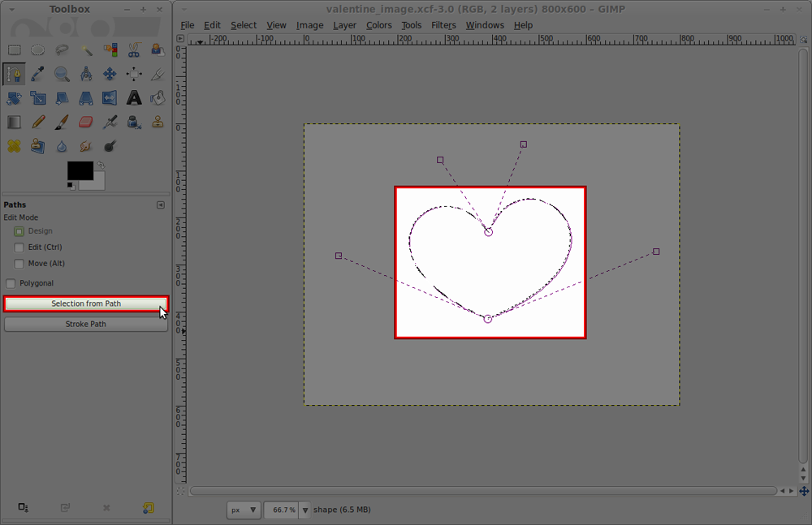The width and height of the screenshot is (812, 525).
Task: Activate the Ellipse Select tool
Action: tap(38, 49)
